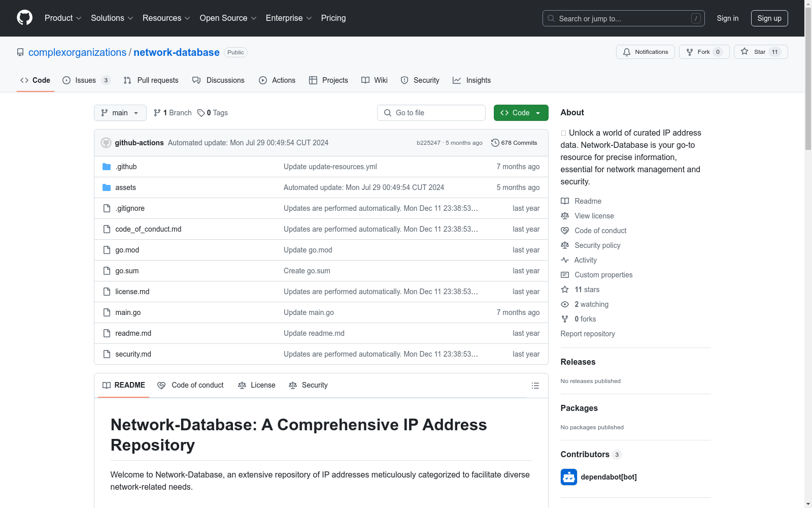The height and width of the screenshot is (508, 812).
Task: Open the Wiki tab
Action: pyautogui.click(x=375, y=80)
